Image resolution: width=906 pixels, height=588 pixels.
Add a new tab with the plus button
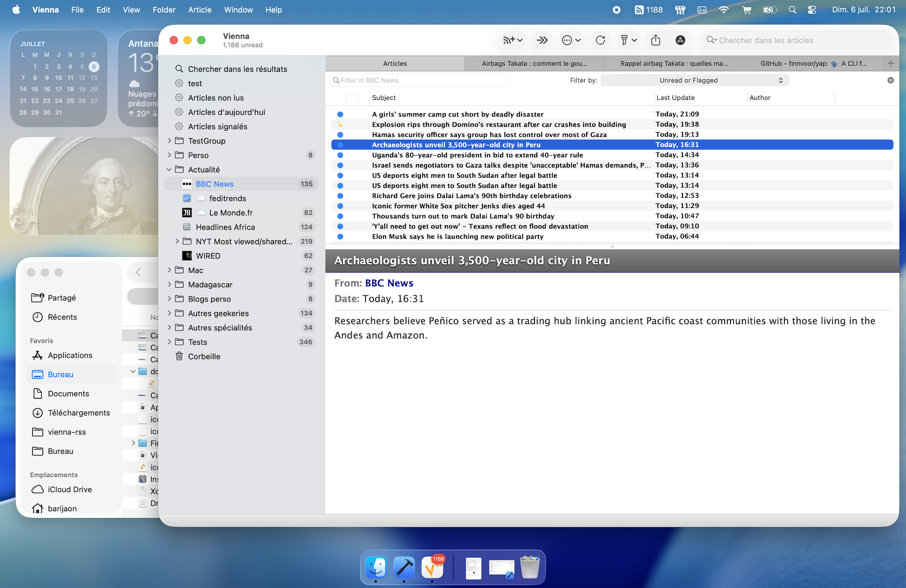pos(891,63)
